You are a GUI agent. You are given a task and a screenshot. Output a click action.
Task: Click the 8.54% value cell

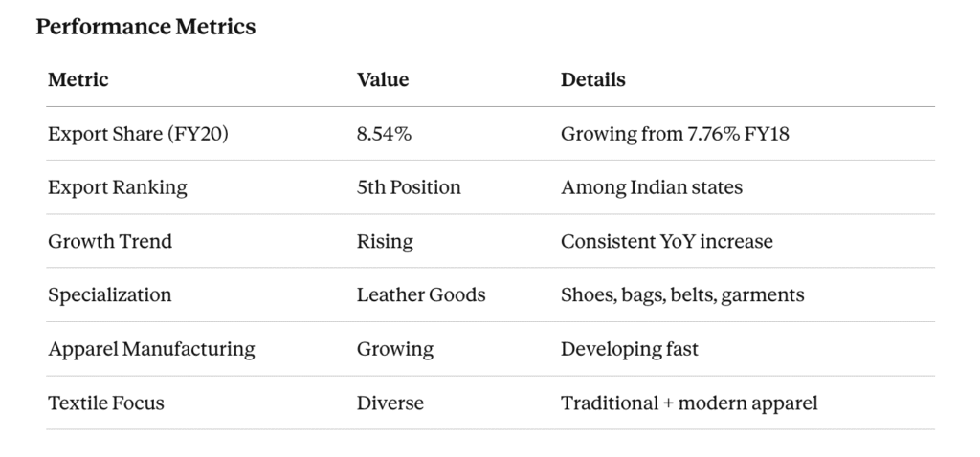click(x=384, y=134)
